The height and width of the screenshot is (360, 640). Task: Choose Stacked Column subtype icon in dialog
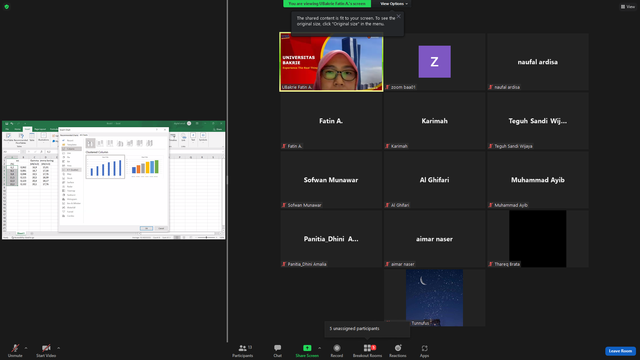100,143
